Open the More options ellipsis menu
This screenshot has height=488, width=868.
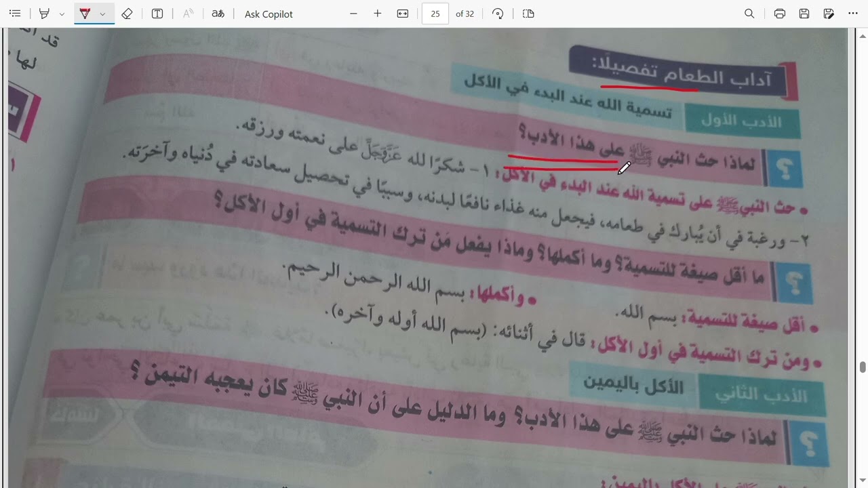[x=853, y=14]
